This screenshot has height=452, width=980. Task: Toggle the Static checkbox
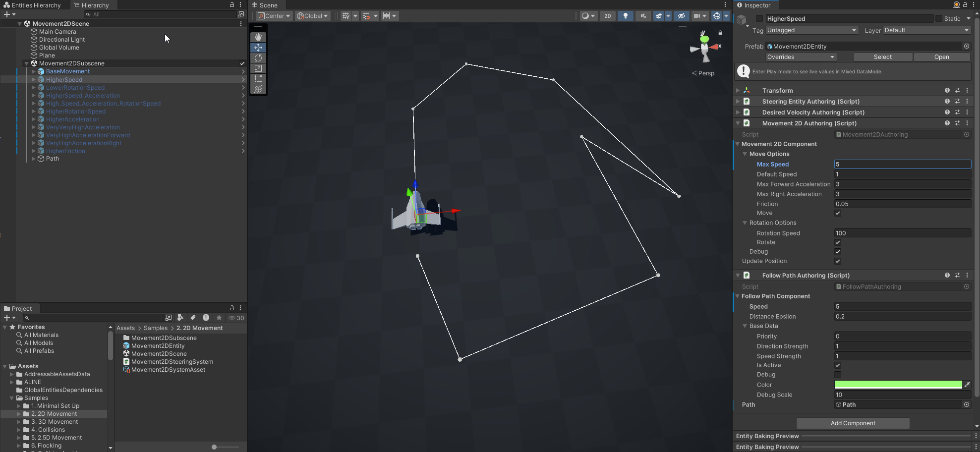(x=938, y=18)
